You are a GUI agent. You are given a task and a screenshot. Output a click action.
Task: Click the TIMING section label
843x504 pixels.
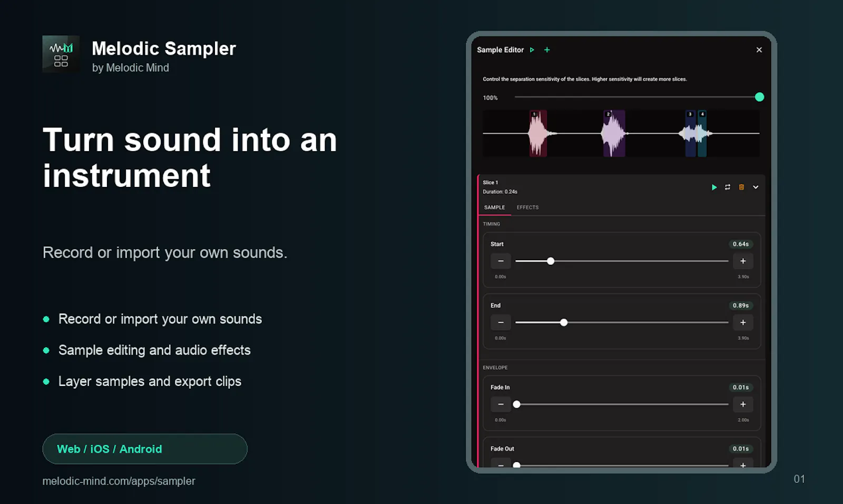coord(492,224)
